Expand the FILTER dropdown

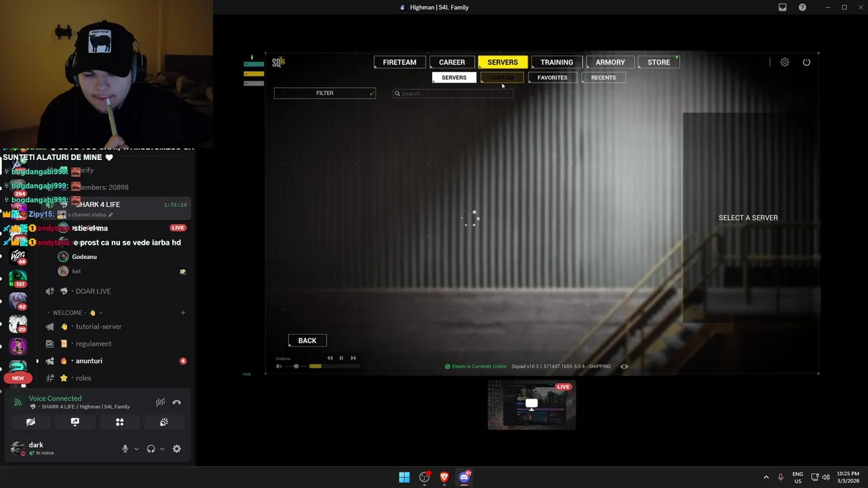[325, 93]
